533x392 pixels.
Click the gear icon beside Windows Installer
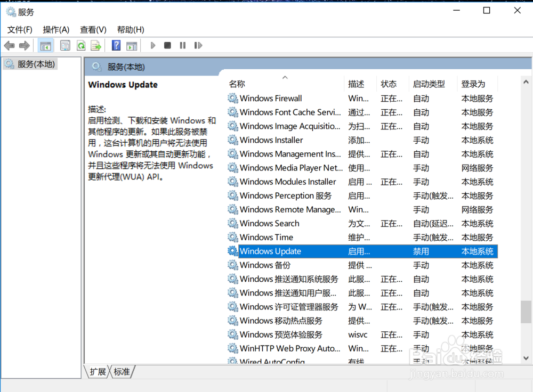tap(232, 140)
